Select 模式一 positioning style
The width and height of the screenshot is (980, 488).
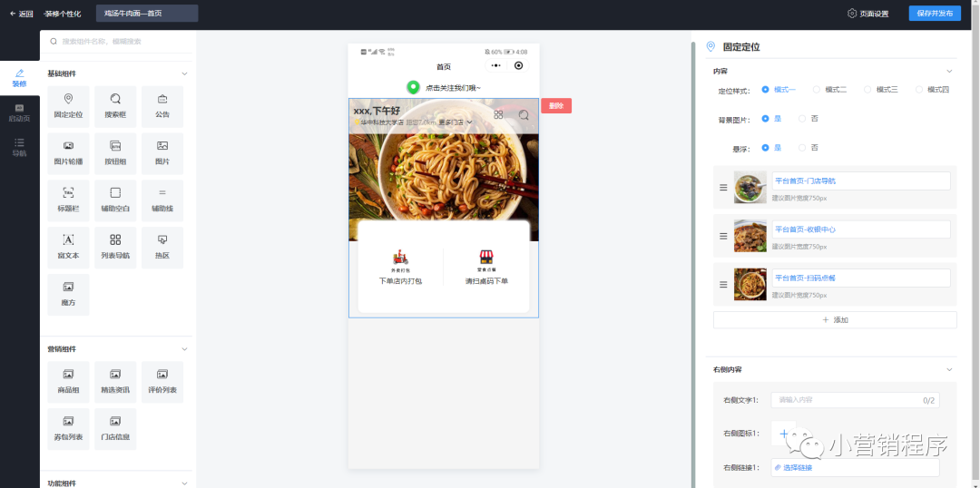[779, 90]
